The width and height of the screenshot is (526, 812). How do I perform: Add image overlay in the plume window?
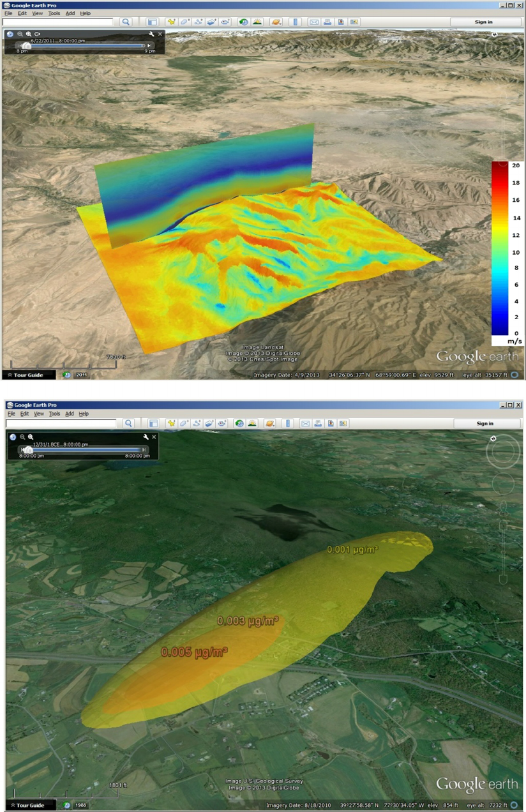pyautogui.click(x=210, y=423)
